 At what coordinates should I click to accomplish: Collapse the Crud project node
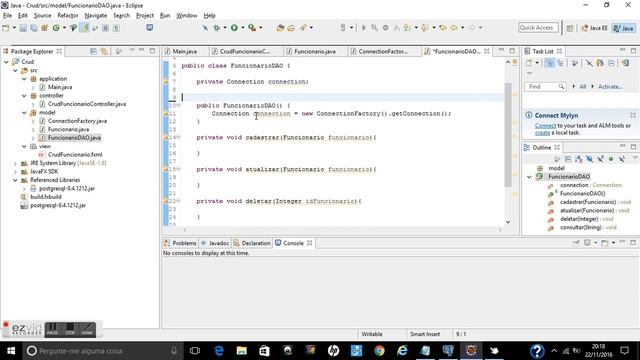[x=7, y=62]
